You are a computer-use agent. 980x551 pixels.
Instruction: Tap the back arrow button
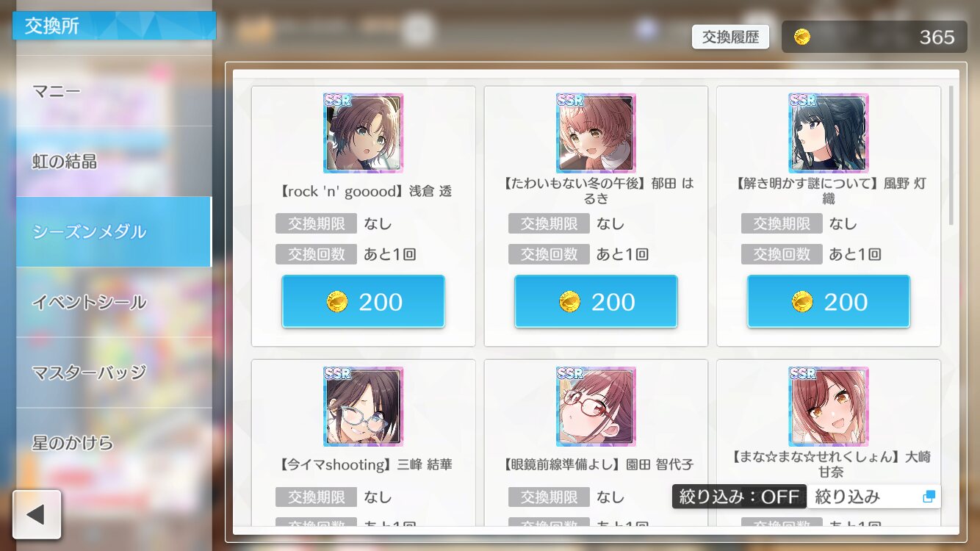point(37,514)
